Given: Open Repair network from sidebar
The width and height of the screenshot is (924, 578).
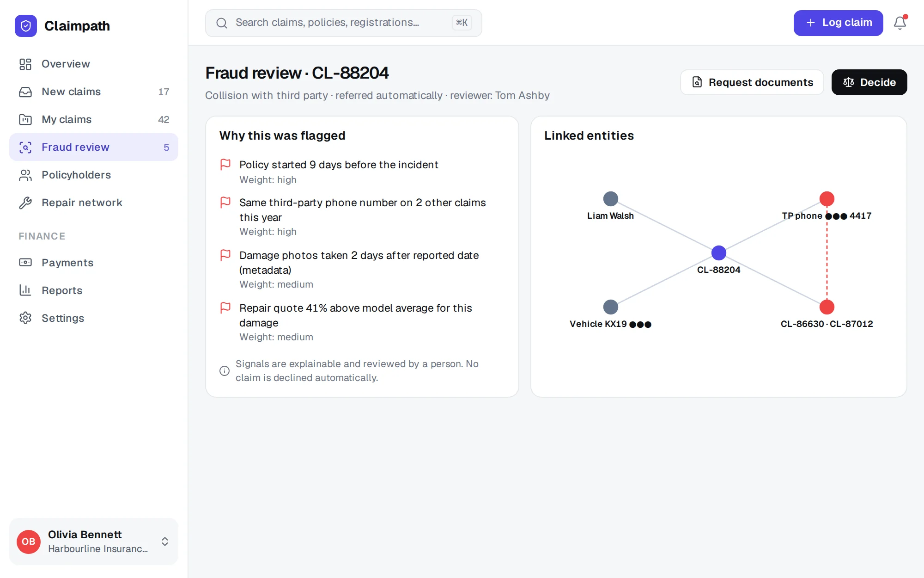Looking at the screenshot, I should point(94,203).
